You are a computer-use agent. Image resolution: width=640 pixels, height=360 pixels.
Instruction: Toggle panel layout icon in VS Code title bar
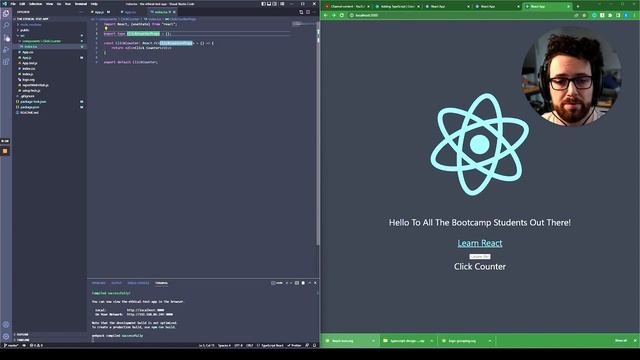269,4
